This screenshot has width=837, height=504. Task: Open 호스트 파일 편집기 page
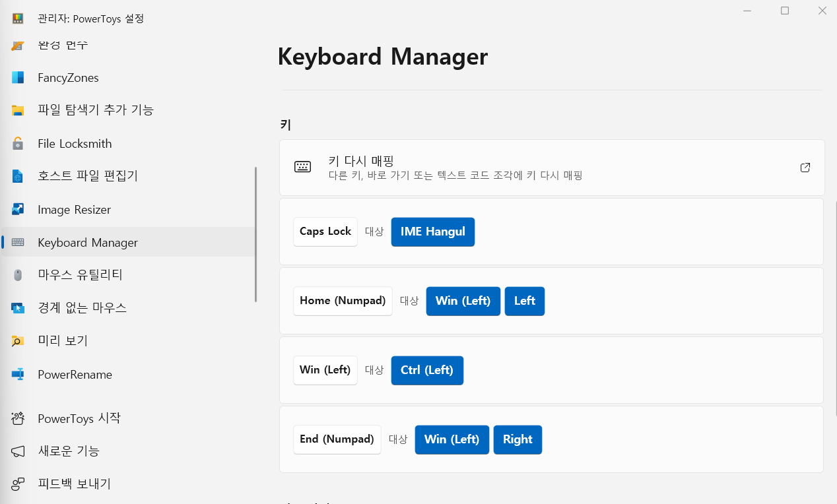pos(129,176)
